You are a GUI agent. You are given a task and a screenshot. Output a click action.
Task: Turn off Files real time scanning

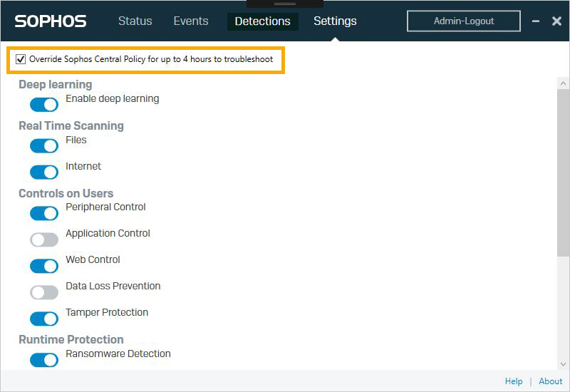click(44, 146)
